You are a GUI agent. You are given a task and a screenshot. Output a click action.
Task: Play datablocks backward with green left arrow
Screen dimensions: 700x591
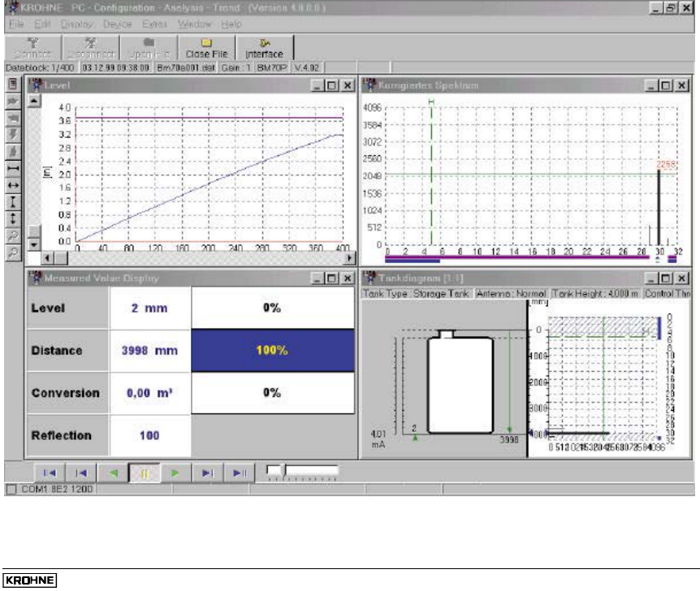114,472
